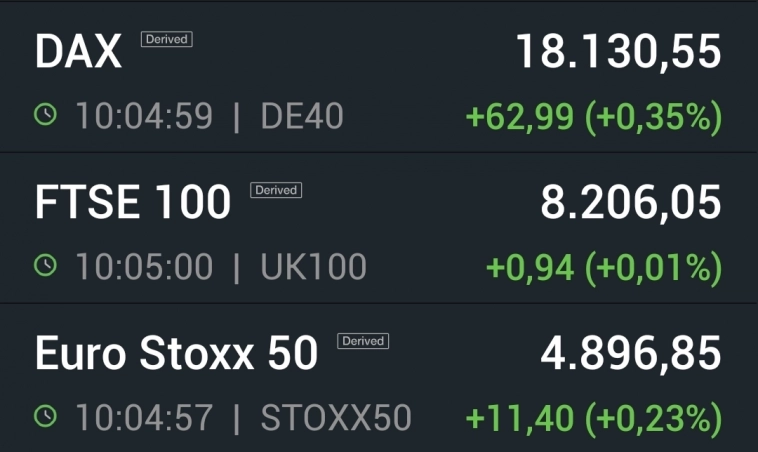Screen dimensions: 758x452
Task: Click the Derived badge next to DAX
Action: (166, 39)
